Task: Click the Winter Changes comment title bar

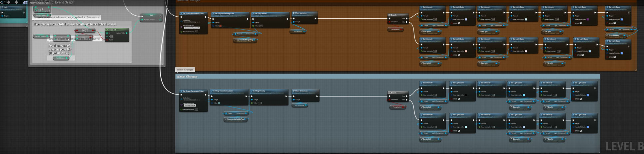Action: pos(387,77)
